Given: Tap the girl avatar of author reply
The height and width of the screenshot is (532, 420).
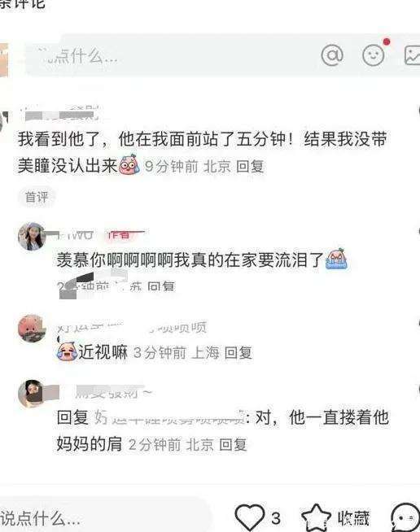Looking at the screenshot, I should [32, 237].
